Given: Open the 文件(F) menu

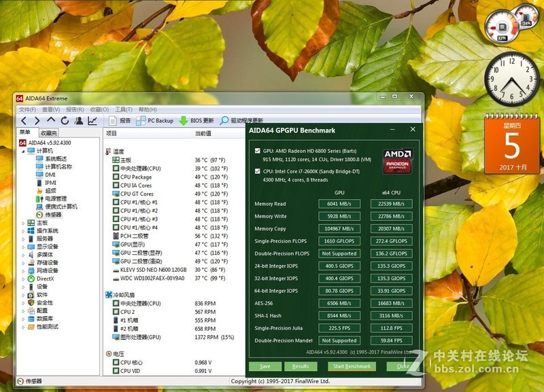Looking at the screenshot, I should tap(27, 109).
